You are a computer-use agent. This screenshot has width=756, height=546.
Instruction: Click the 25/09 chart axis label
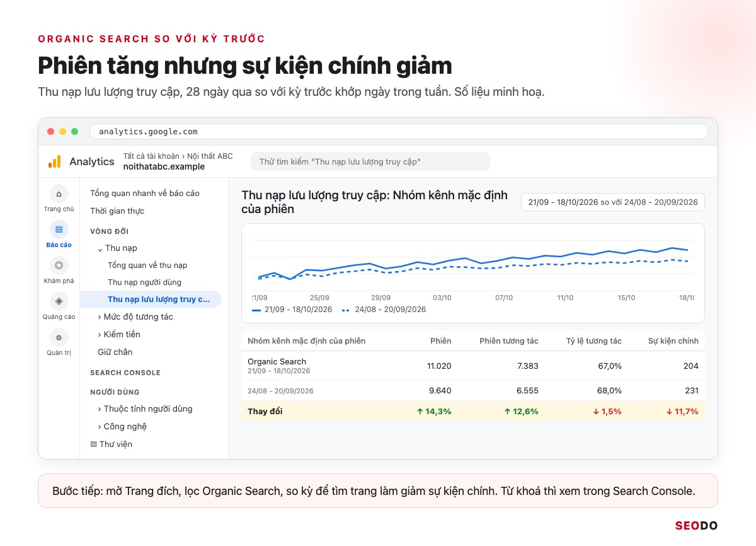pyautogui.click(x=319, y=298)
